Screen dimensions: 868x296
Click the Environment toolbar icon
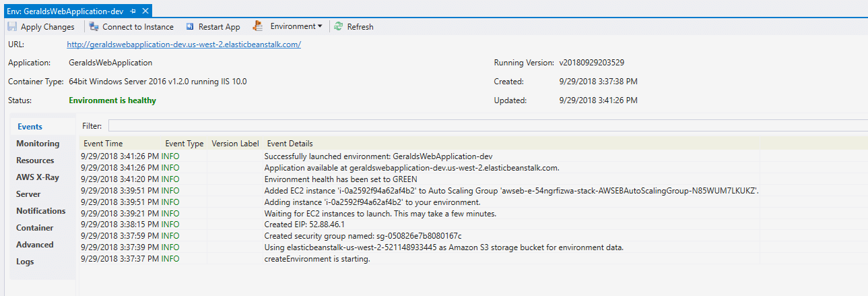pyautogui.click(x=257, y=26)
